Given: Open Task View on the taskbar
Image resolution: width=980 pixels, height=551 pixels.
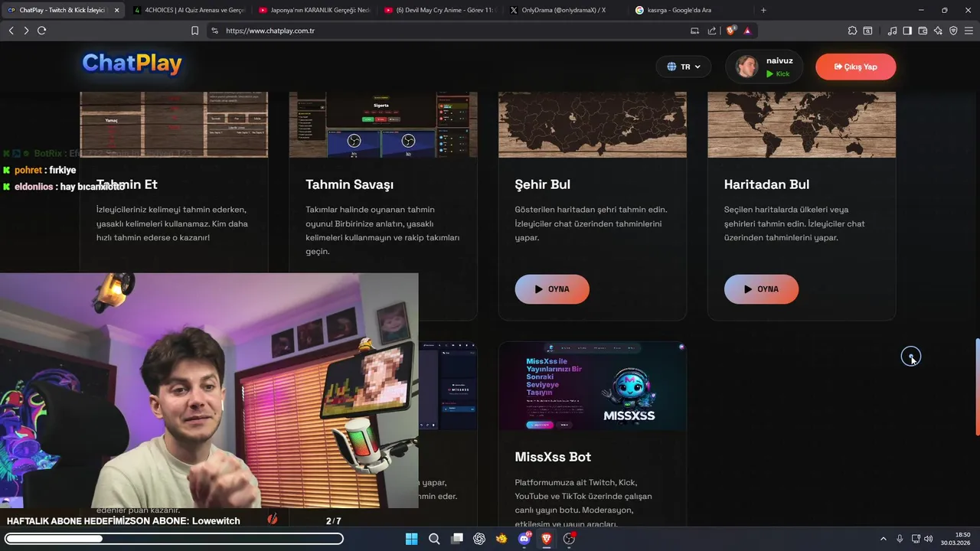Looking at the screenshot, I should coord(457,539).
